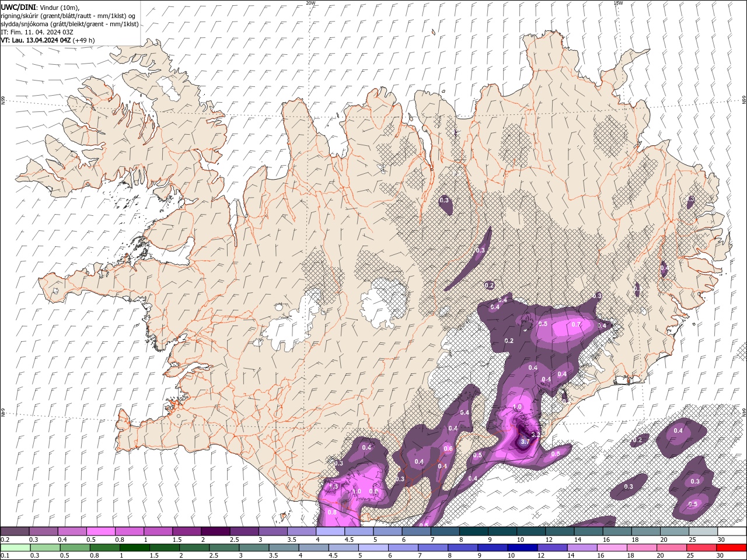This screenshot has height=560, width=747.
Task: Select the navy blue 10 swatch in lower legend row
Action: (522, 548)
